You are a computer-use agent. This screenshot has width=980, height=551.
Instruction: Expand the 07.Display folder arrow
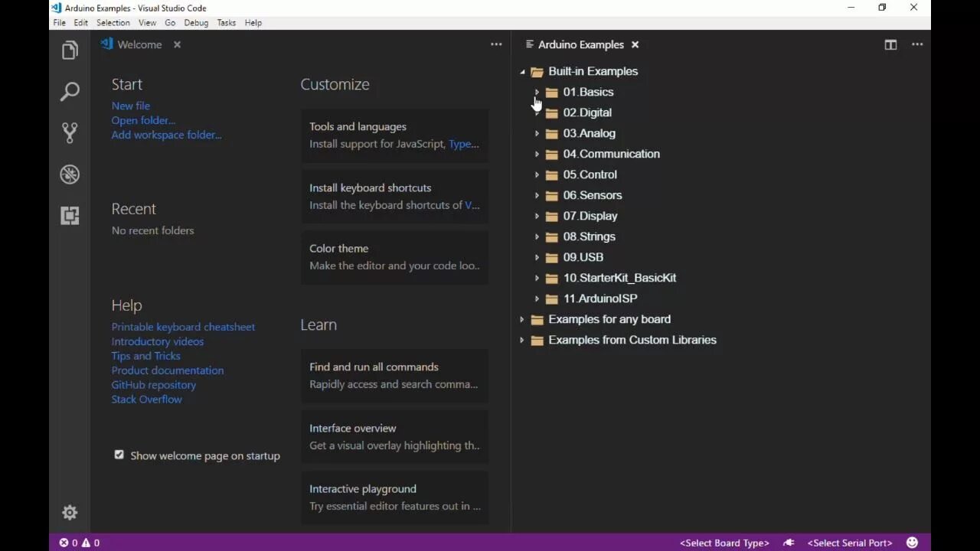pos(537,216)
